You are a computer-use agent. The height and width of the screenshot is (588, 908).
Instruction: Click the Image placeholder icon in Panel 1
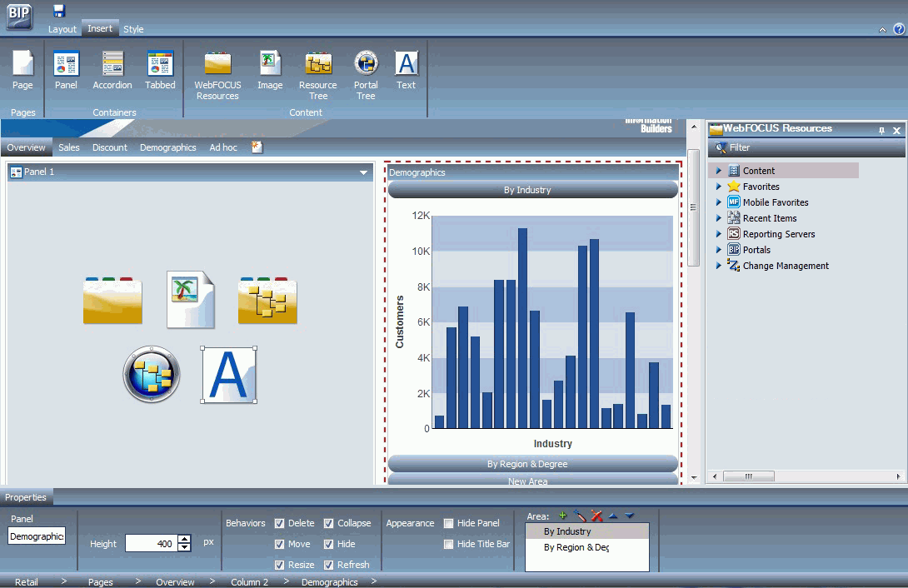click(x=191, y=299)
